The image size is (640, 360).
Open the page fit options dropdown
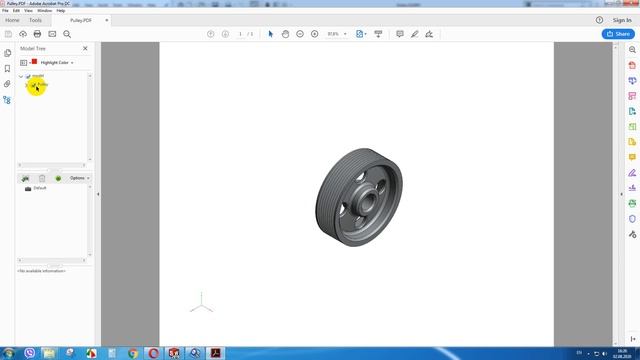pyautogui.click(x=361, y=34)
